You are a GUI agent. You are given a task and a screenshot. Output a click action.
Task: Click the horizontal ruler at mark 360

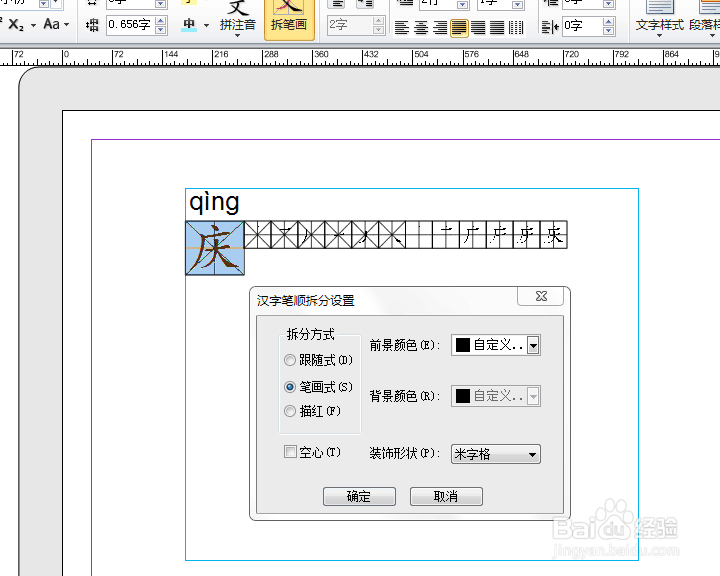[314, 57]
